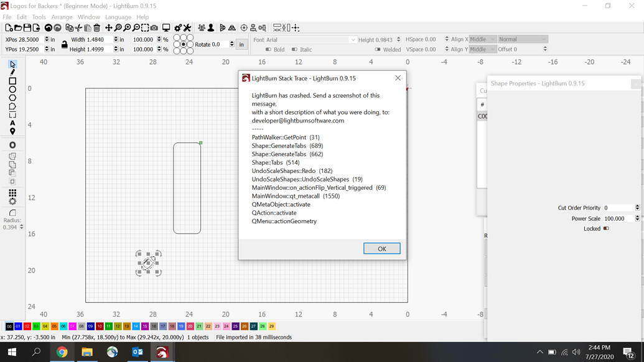The height and width of the screenshot is (362, 644).
Task: Click the Undo arrow icon
Action: tap(47, 27)
